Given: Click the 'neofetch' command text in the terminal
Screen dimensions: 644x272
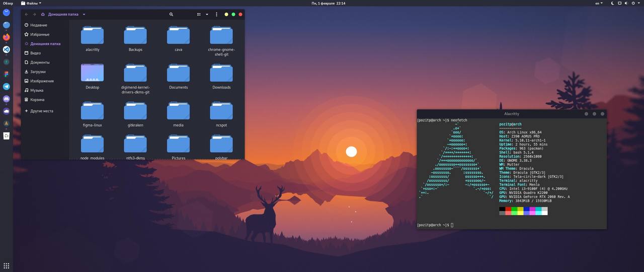Looking at the screenshot, I should click(x=459, y=120).
